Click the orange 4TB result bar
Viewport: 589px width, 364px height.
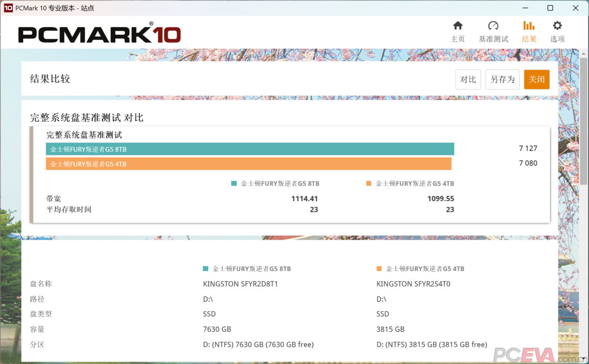tap(248, 164)
